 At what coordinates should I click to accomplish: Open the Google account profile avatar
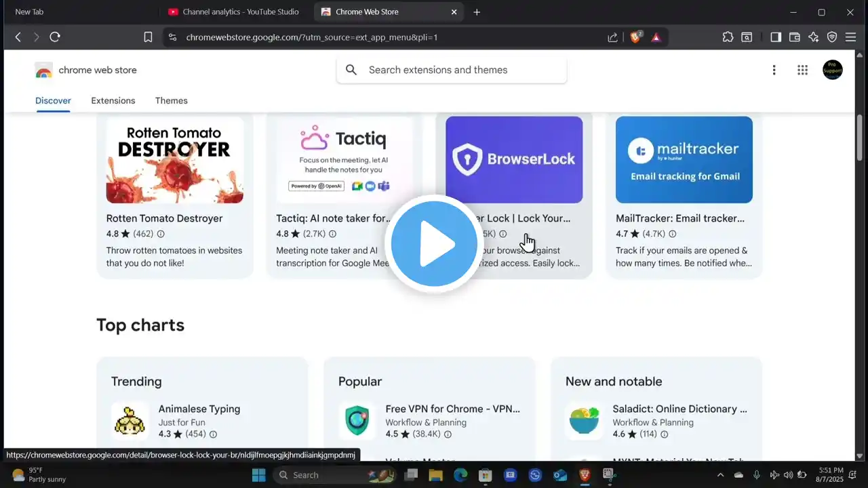pos(833,70)
